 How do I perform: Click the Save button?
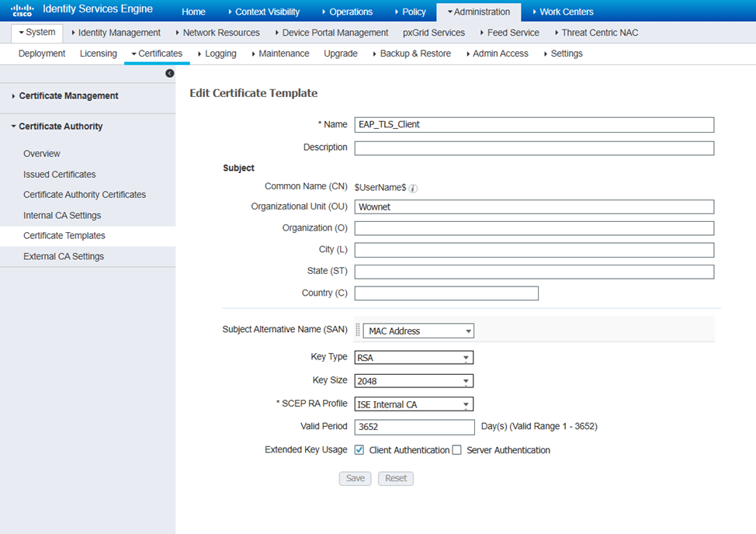pos(355,478)
